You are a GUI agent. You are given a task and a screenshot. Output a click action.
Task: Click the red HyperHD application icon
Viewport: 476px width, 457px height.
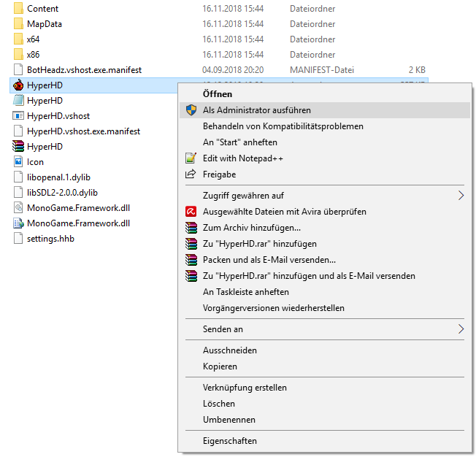[x=18, y=85]
